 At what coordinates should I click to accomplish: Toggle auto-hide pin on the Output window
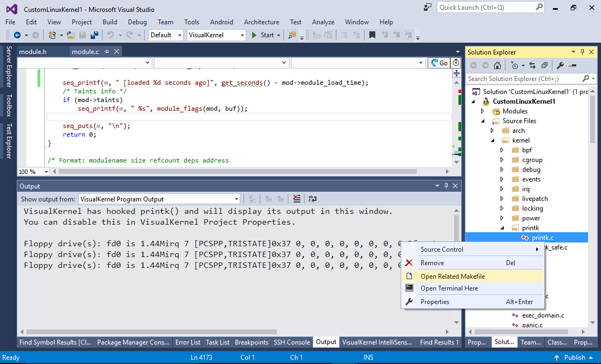tap(446, 186)
